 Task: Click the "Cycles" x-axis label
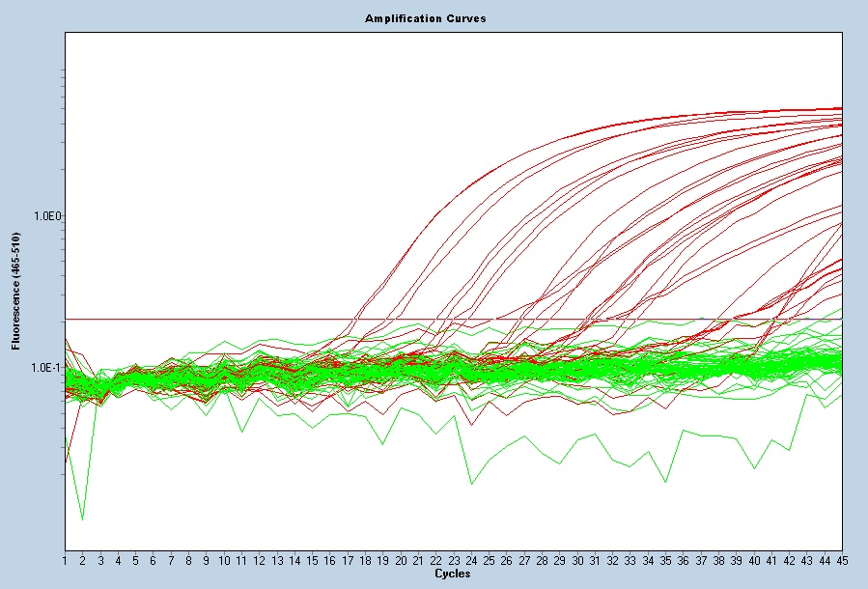[x=452, y=574]
